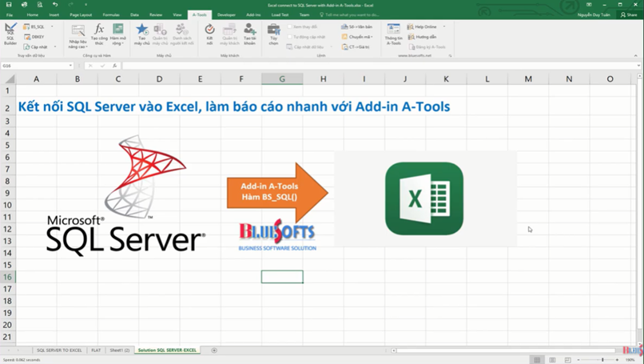Open the Formulas ribbon tab
Image resolution: width=644 pixels, height=364 pixels.
111,14
